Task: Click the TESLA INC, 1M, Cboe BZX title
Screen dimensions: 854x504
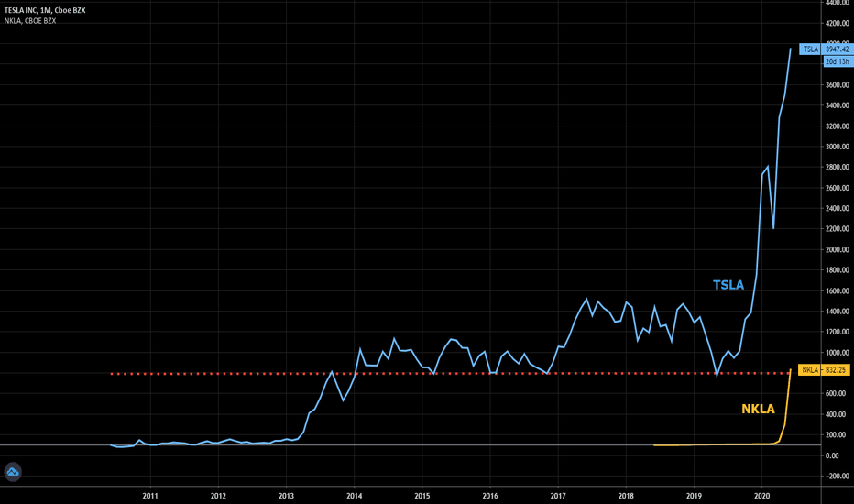Action: 45,10
